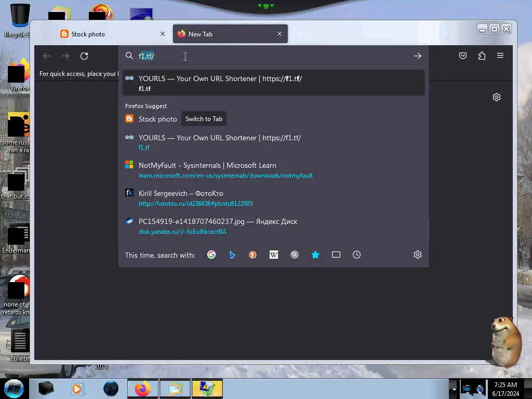Click the Back navigation arrow
Viewport: 532px width, 399px height.
[47, 56]
